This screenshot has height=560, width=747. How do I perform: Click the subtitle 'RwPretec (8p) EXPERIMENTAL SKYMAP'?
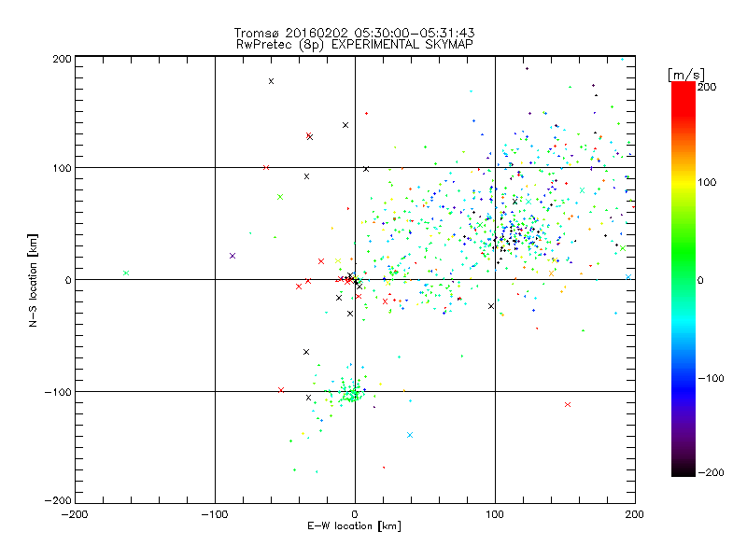pos(355,45)
